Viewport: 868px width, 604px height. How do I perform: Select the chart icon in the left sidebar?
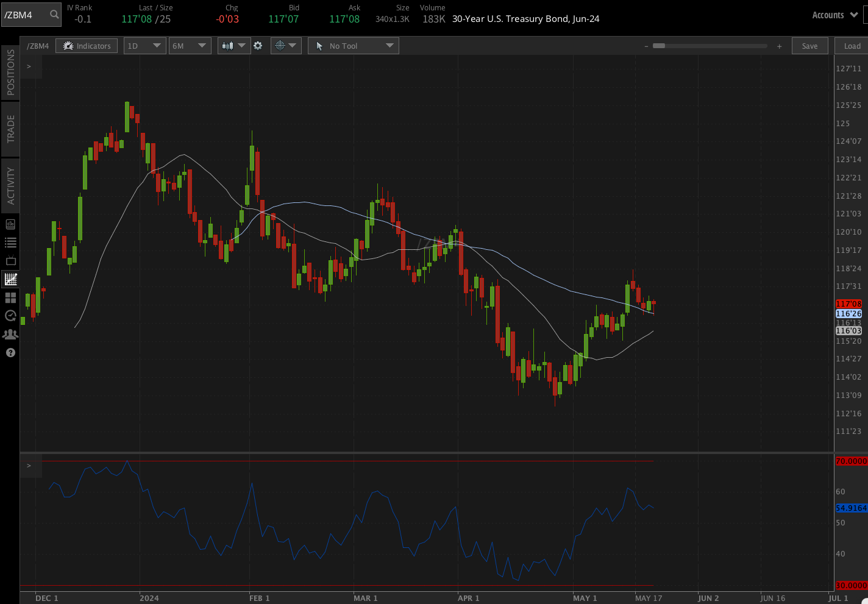pyautogui.click(x=10, y=279)
